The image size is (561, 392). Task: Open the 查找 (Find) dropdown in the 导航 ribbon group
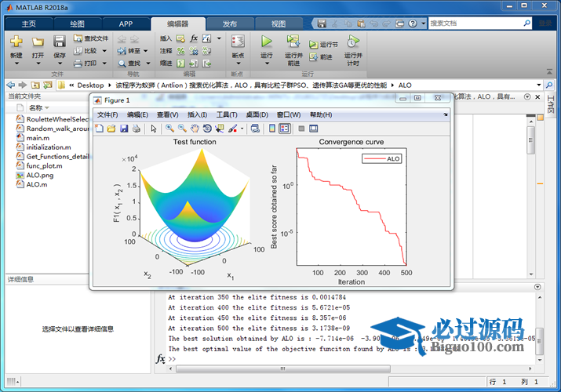click(148, 64)
